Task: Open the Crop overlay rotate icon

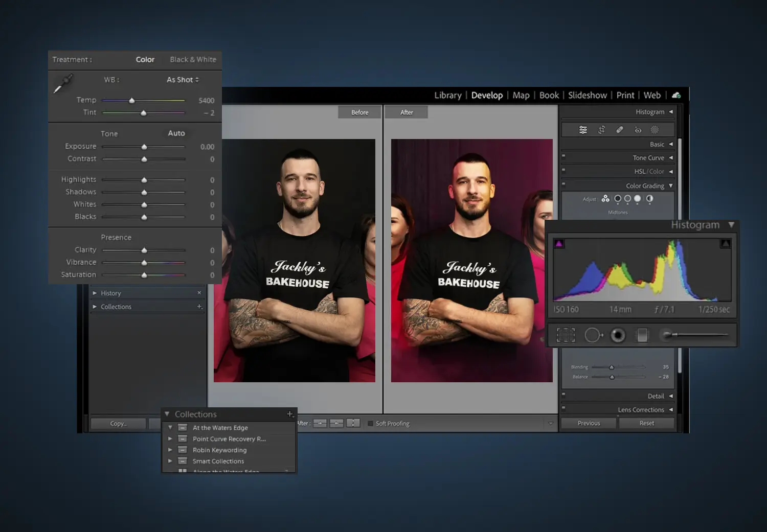Action: (x=602, y=130)
